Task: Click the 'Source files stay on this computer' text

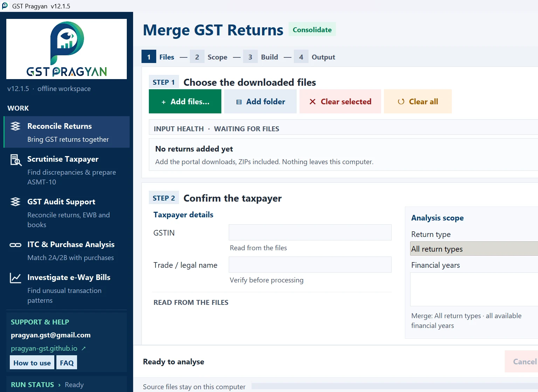Action: (194, 387)
